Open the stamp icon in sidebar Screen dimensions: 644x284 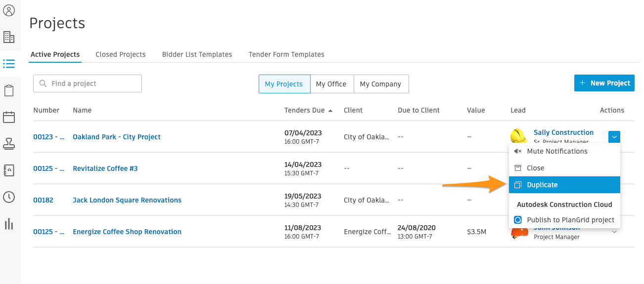[9, 144]
